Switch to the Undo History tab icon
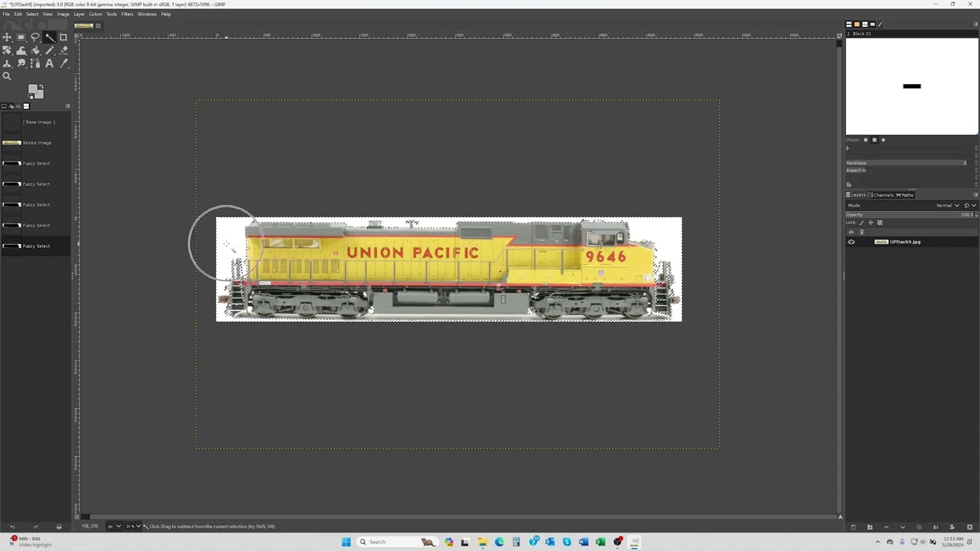This screenshot has width=980, height=551. [18, 106]
